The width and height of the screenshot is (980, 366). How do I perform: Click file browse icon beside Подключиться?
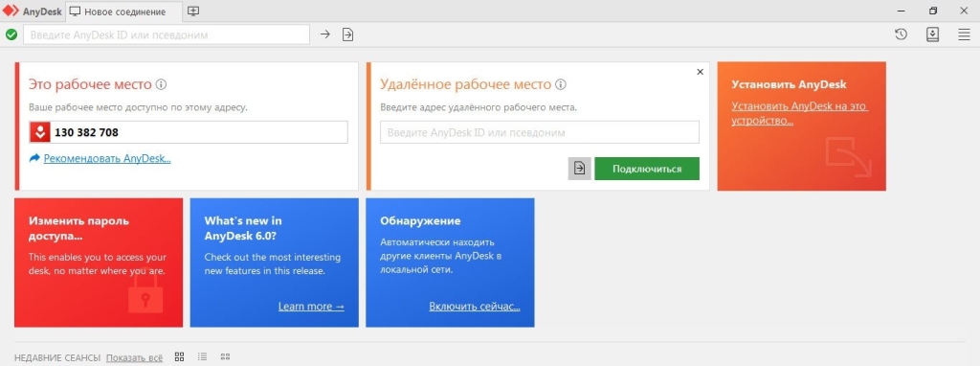coord(579,169)
